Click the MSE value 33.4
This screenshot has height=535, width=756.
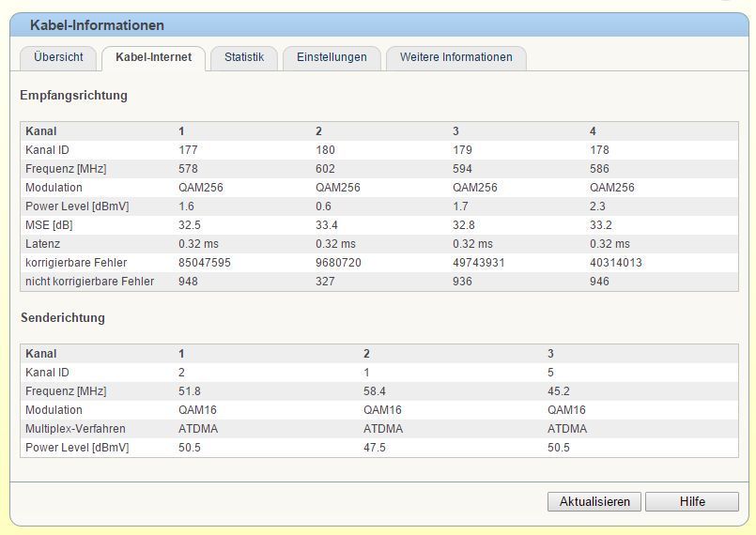(327, 225)
